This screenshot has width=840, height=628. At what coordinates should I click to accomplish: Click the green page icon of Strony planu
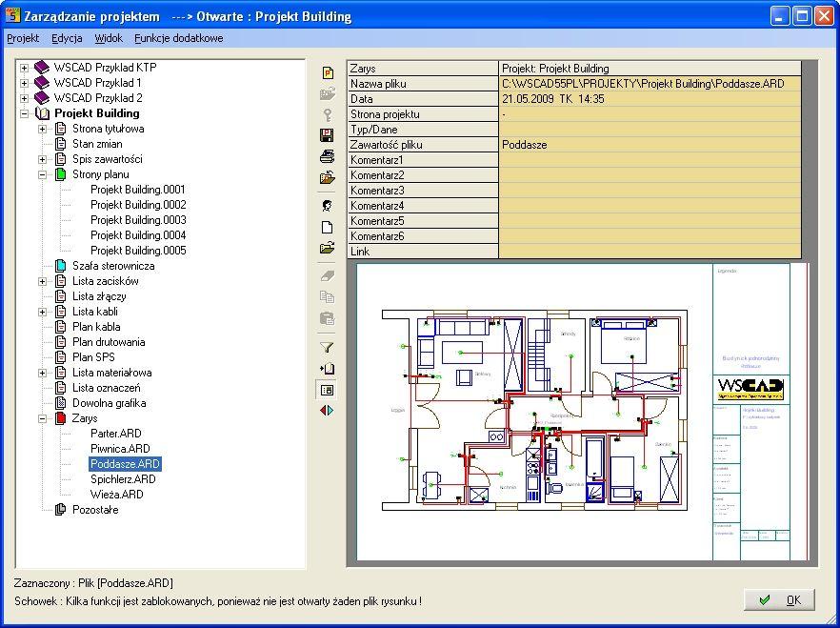pos(61,174)
